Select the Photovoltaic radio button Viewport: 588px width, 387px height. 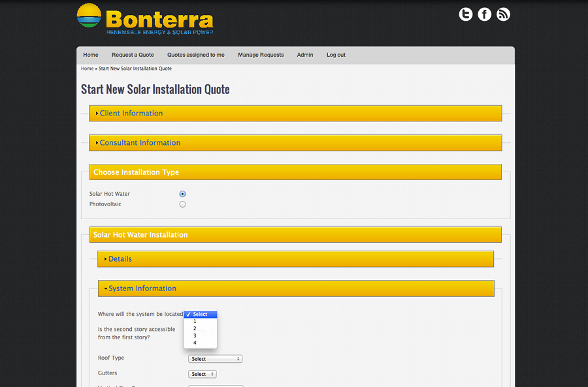tap(182, 204)
